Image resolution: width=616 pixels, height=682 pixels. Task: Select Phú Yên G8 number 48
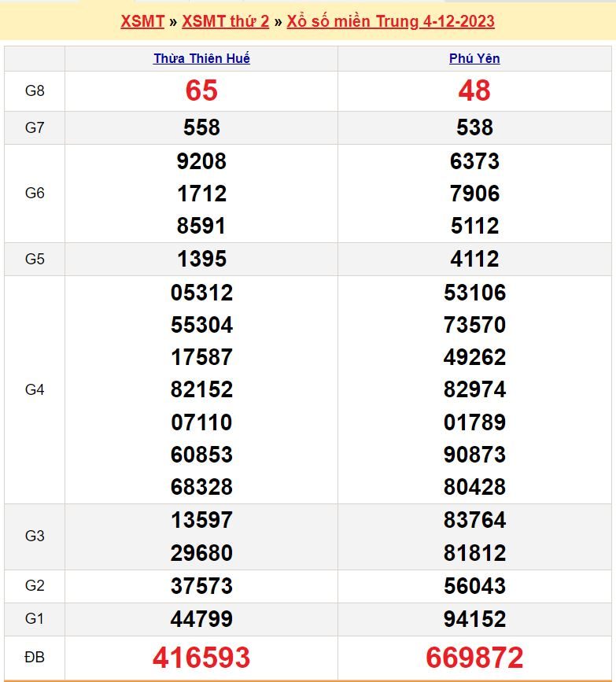[474, 91]
